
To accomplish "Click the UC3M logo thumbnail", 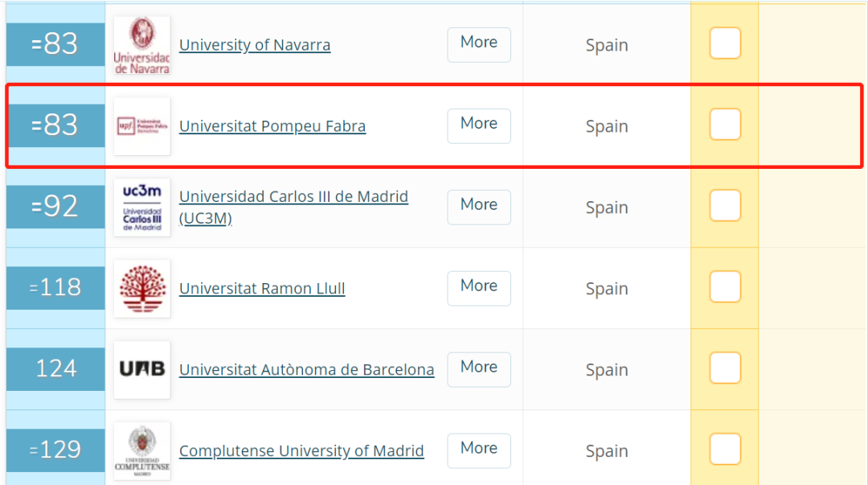I will pyautogui.click(x=141, y=208).
